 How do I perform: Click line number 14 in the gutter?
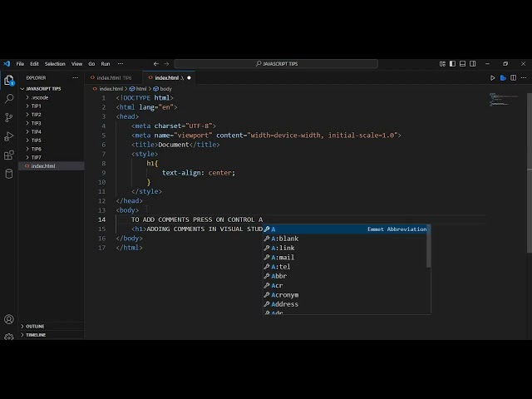pos(101,219)
